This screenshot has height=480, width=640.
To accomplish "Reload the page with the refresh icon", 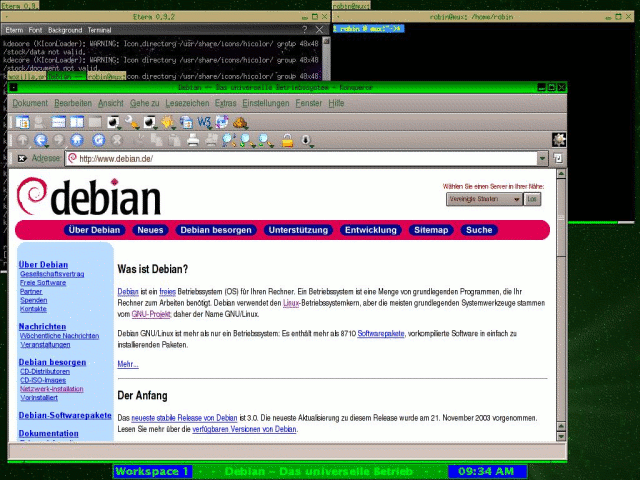I will pyautogui.click(x=98, y=140).
